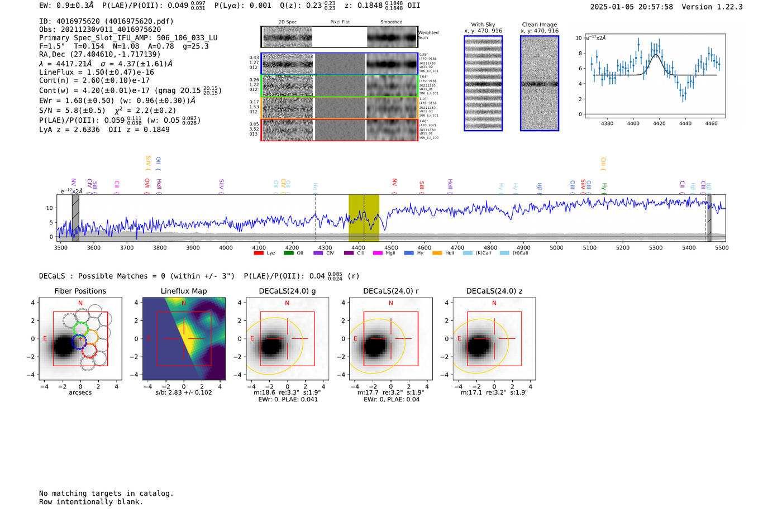The height and width of the screenshot is (532, 782).
Task: Click the green OII legend swatch
Action: tap(288, 253)
